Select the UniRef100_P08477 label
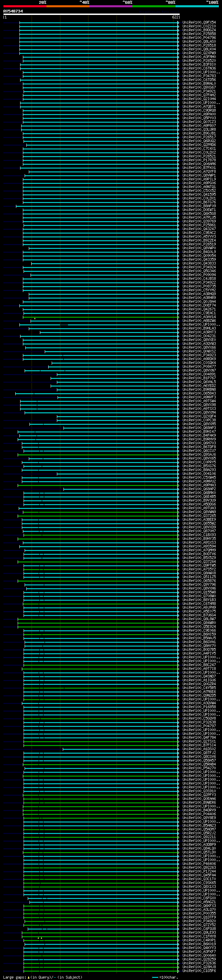Image resolution: width=222 pixels, height=980 pixels. point(199,366)
